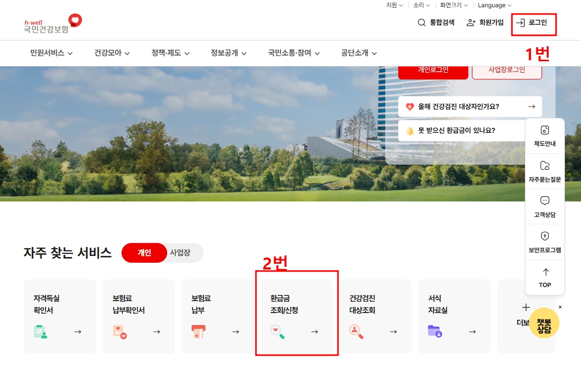Click the TOP arrow to return to top
Viewport: 581px width, 392px height.
tap(545, 272)
